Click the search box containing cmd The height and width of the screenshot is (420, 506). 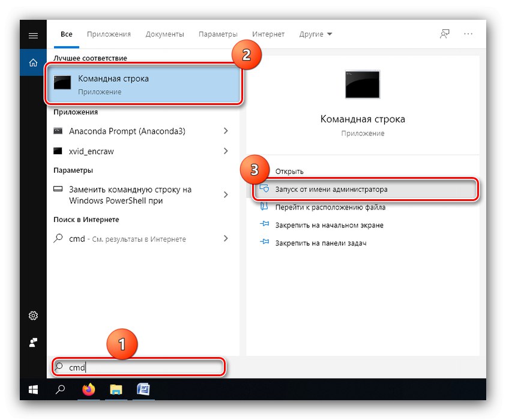pyautogui.click(x=139, y=367)
